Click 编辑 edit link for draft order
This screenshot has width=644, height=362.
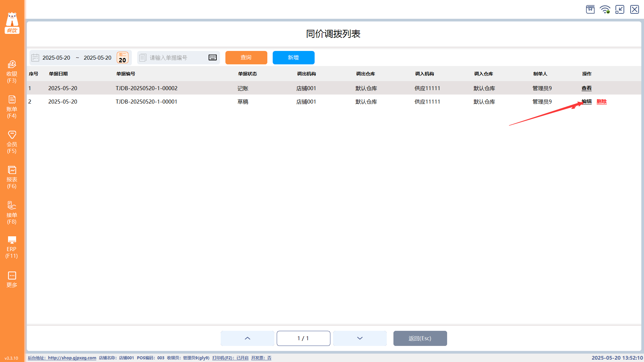[x=587, y=102]
